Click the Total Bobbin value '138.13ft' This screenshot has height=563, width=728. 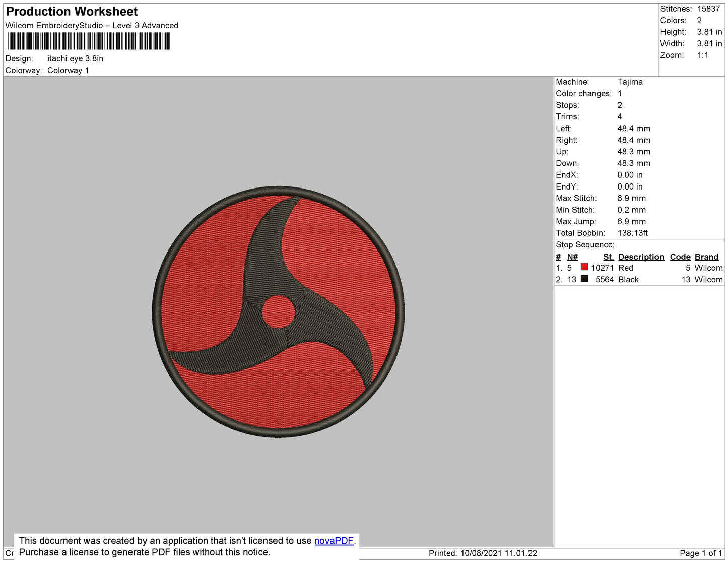tap(633, 233)
